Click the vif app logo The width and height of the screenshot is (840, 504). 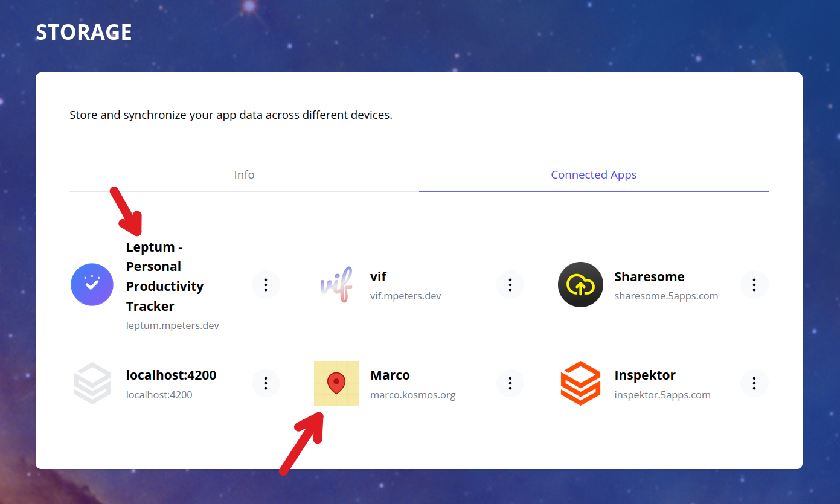tap(336, 285)
